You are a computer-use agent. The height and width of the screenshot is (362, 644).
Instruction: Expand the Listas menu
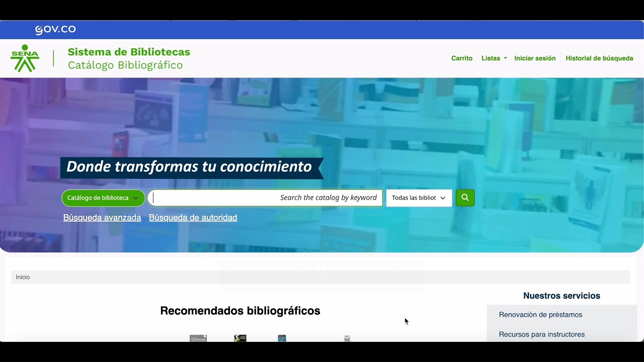(494, 58)
